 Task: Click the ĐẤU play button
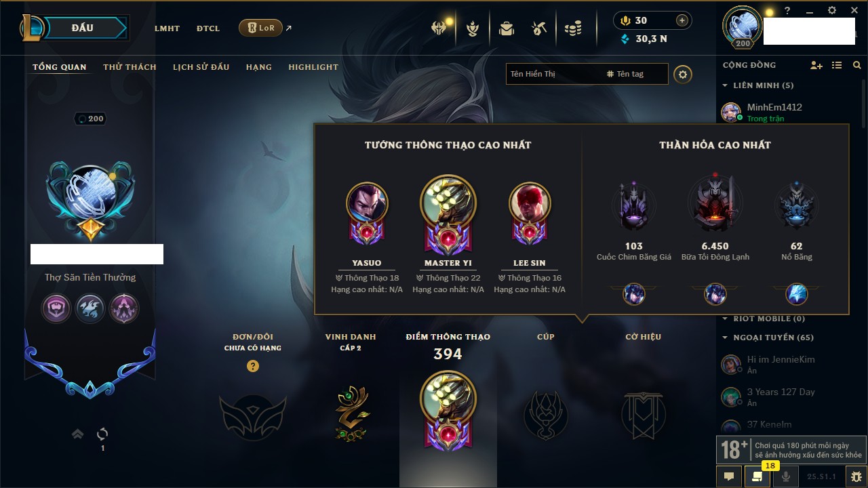point(82,28)
